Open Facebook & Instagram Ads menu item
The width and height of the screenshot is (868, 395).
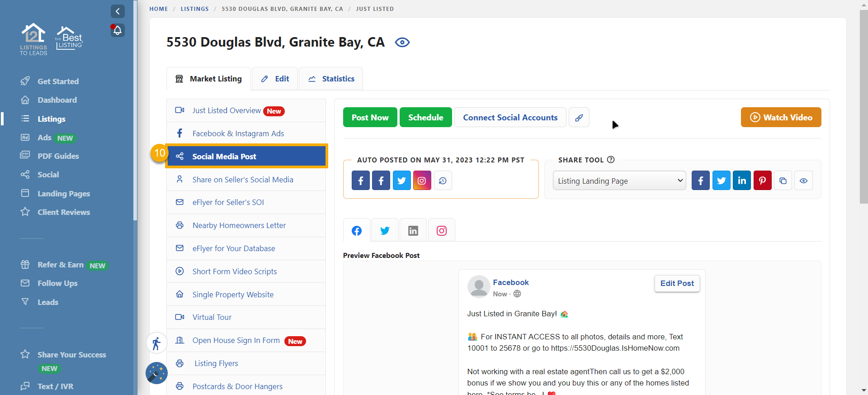click(238, 133)
